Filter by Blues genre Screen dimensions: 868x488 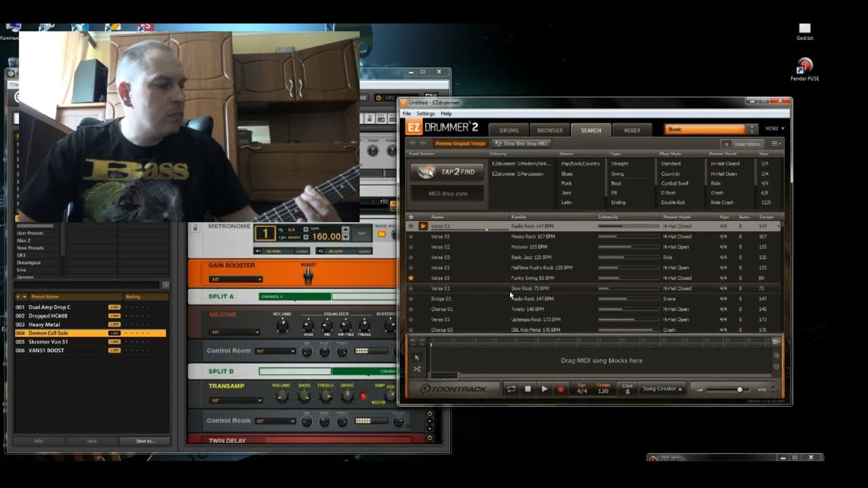[567, 174]
